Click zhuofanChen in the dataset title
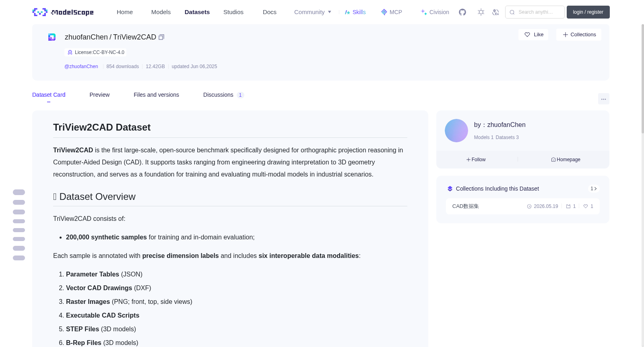Screen dimensions: 644x347 click(x=86, y=37)
